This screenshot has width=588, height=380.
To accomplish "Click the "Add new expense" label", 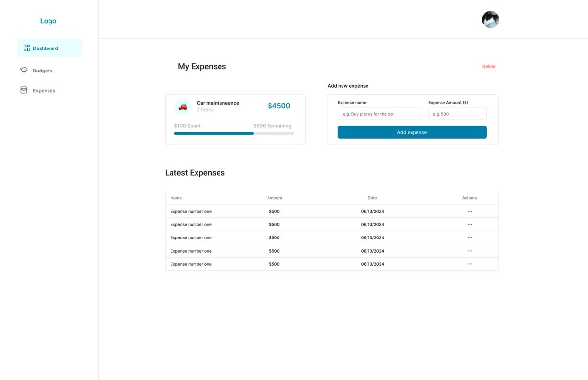I will click(348, 86).
